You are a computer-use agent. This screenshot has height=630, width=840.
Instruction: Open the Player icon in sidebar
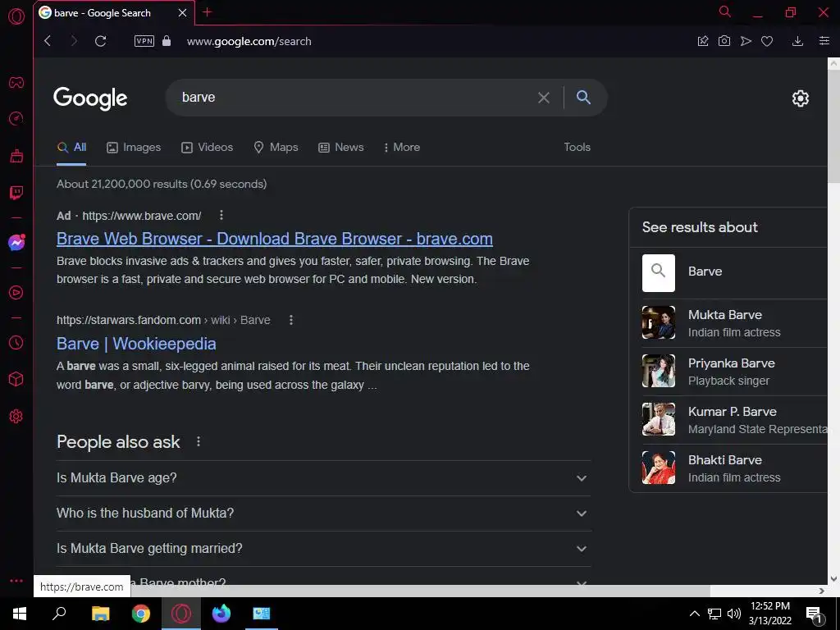(16, 292)
